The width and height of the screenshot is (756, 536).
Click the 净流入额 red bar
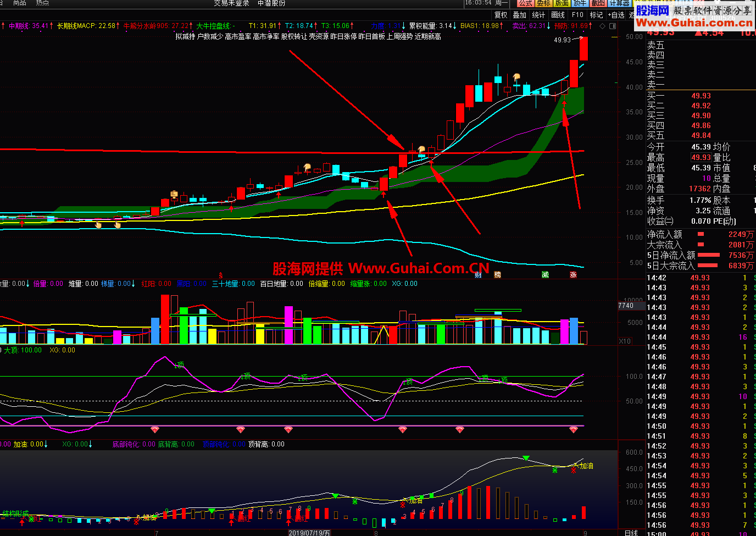[701, 234]
